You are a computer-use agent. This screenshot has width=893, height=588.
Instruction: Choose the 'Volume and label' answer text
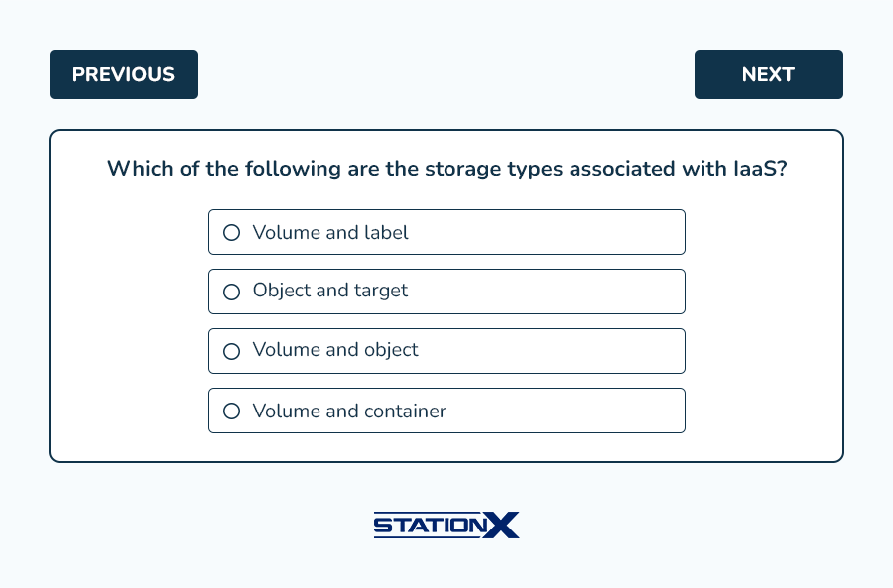click(x=330, y=232)
